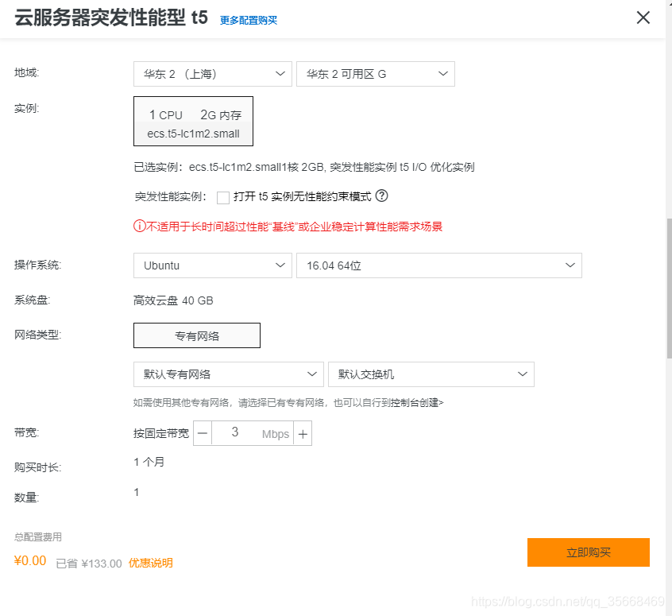Viewport: 672px width, 616px height.
Task: Click the plus icon to increase bandwidth
Action: tap(303, 433)
